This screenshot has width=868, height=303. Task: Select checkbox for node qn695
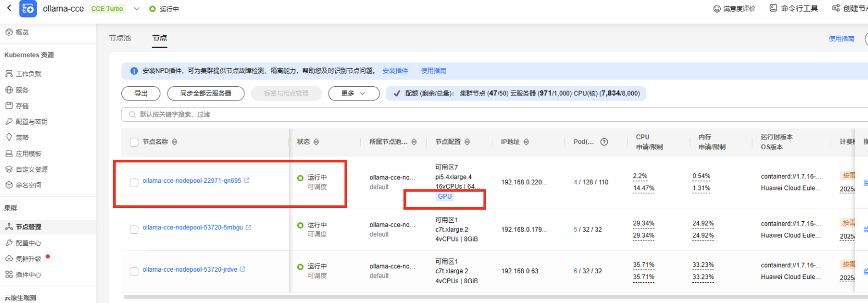pyautogui.click(x=134, y=183)
